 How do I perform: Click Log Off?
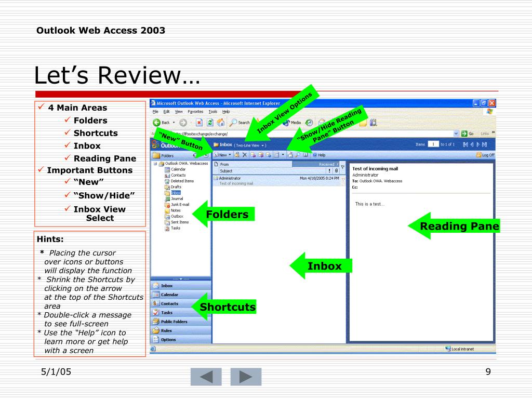tap(486, 155)
